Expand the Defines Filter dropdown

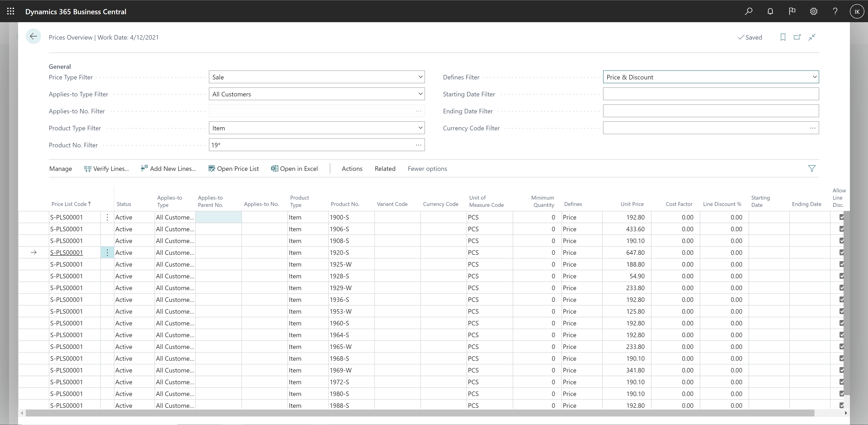click(x=814, y=77)
